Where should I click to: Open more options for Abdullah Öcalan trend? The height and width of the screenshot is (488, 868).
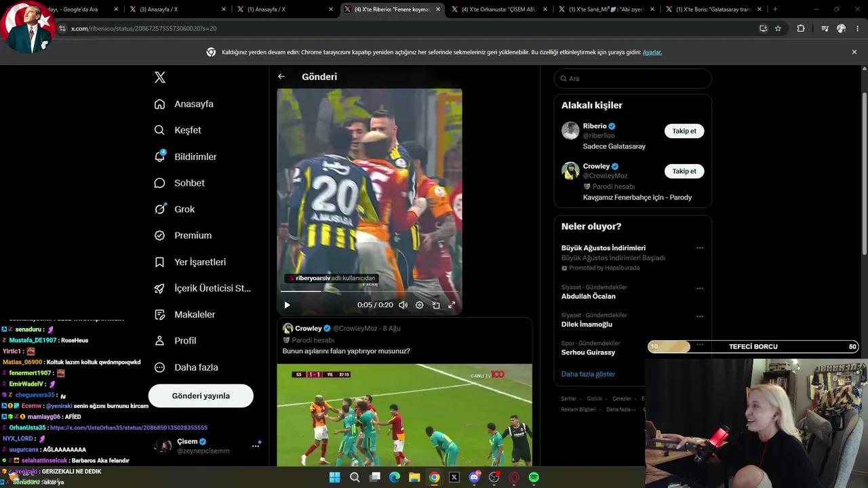pos(700,288)
